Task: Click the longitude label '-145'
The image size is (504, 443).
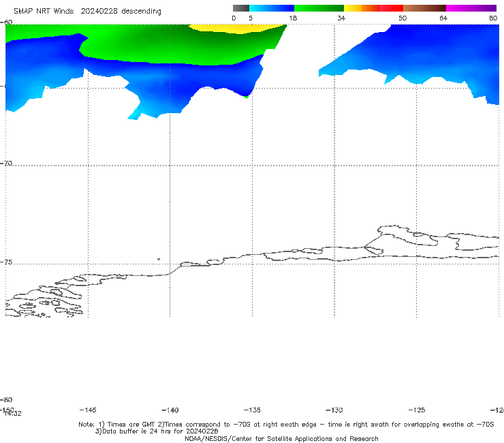Action: click(x=88, y=410)
